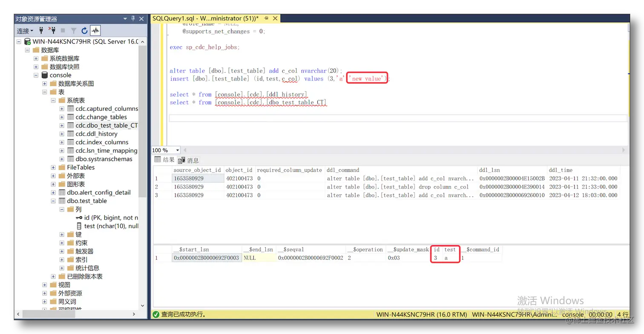Click the refresh icon in Object Explorer toolbar
644x334 pixels.
tap(84, 31)
